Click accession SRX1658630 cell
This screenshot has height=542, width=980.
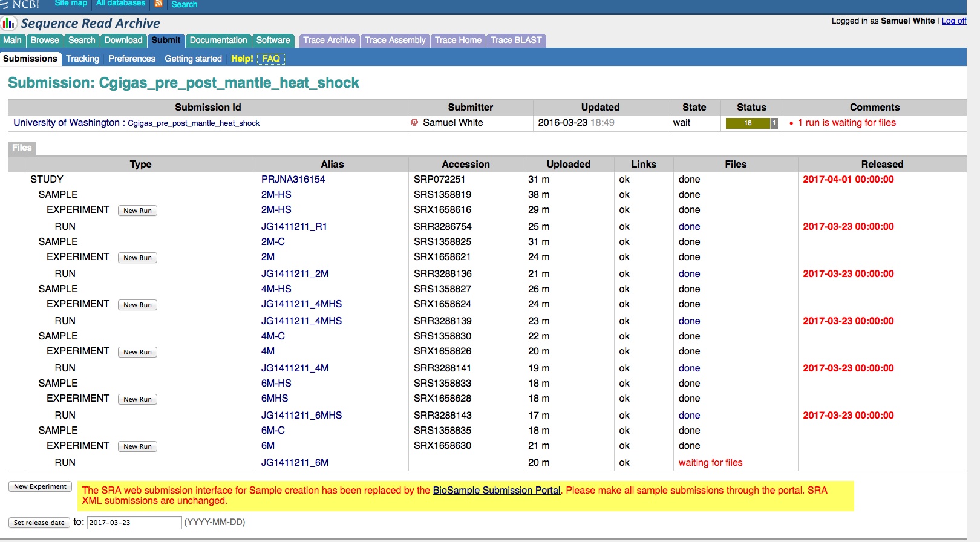[442, 446]
